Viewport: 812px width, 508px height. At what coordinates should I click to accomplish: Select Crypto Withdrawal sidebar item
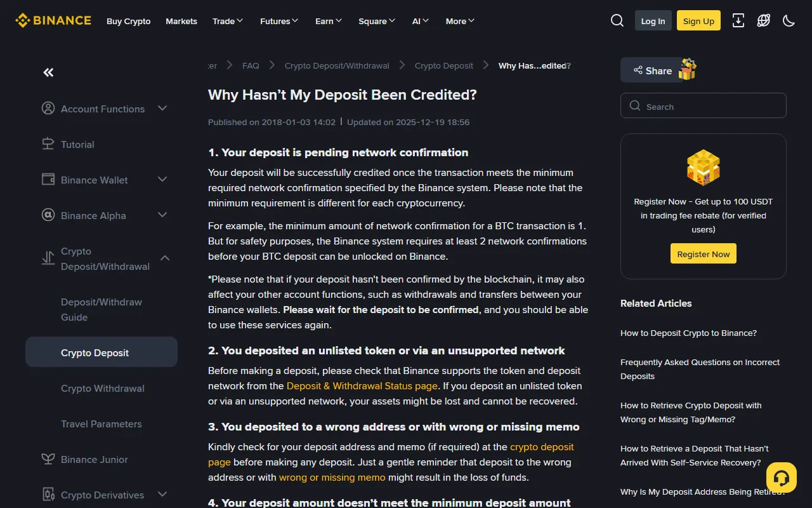[103, 389]
